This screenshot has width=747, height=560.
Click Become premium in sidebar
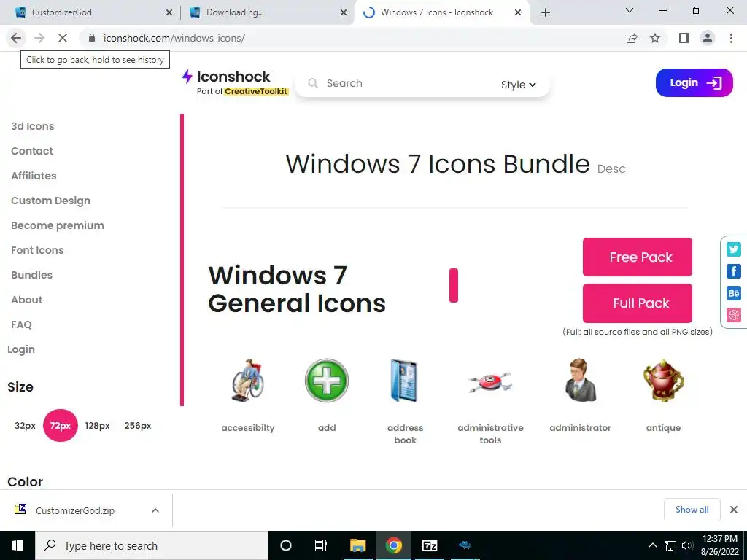coord(58,225)
